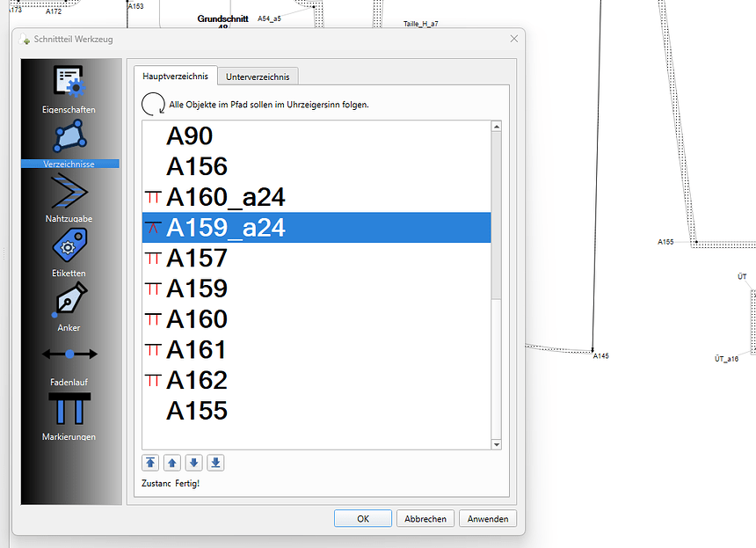Select the A160_a24 list entry
756x548 pixels.
[x=316, y=197]
